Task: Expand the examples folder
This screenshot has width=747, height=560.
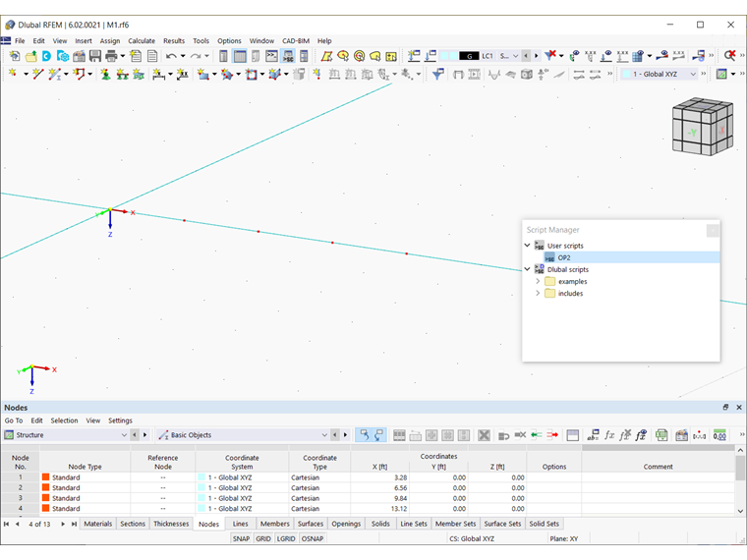Action: pyautogui.click(x=538, y=281)
